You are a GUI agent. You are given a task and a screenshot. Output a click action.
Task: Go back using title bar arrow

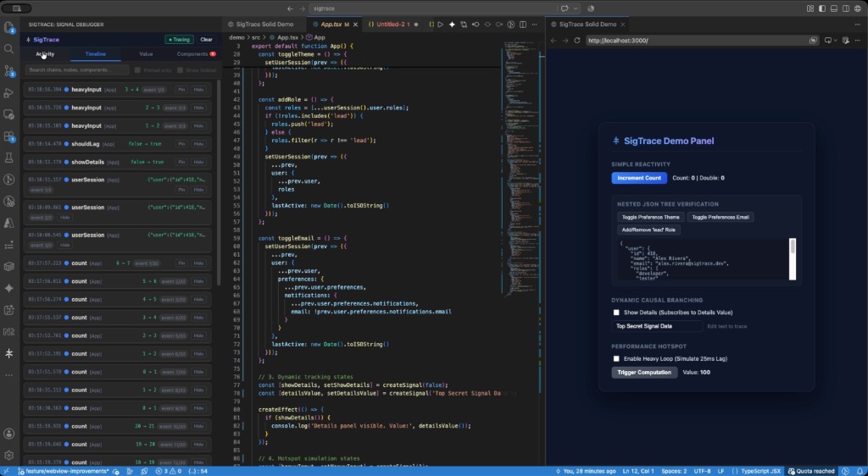click(290, 8)
